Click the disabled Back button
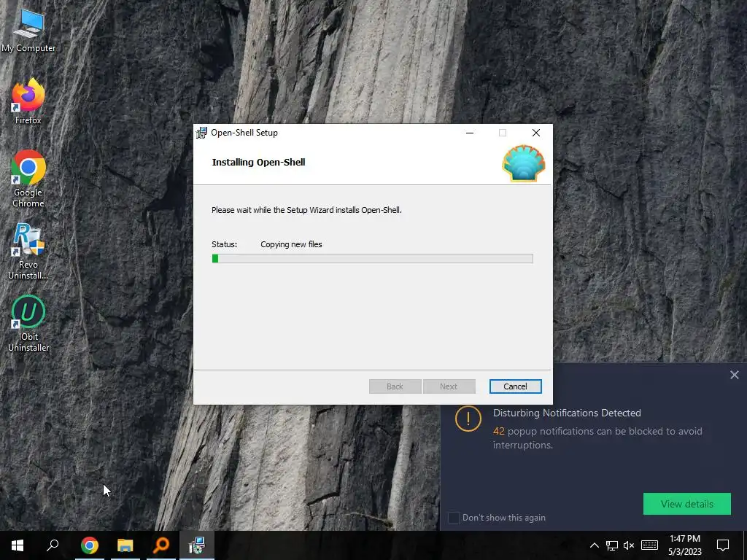The width and height of the screenshot is (747, 560). click(395, 386)
